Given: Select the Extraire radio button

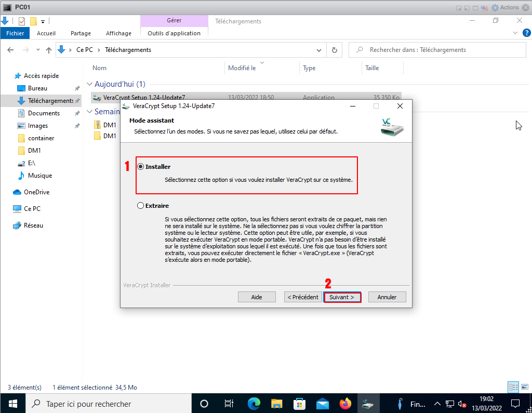Looking at the screenshot, I should [x=140, y=206].
